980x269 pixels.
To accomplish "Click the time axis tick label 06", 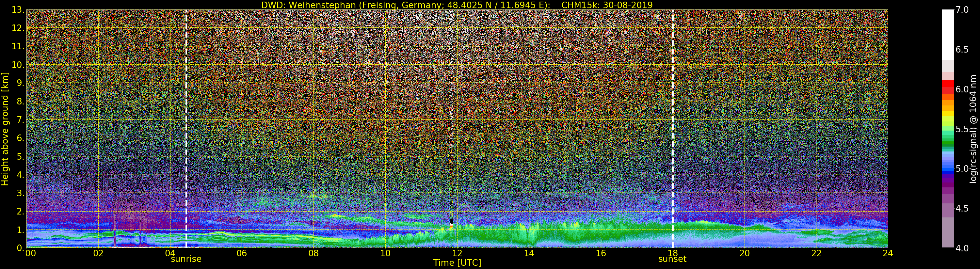I will click(x=242, y=253).
